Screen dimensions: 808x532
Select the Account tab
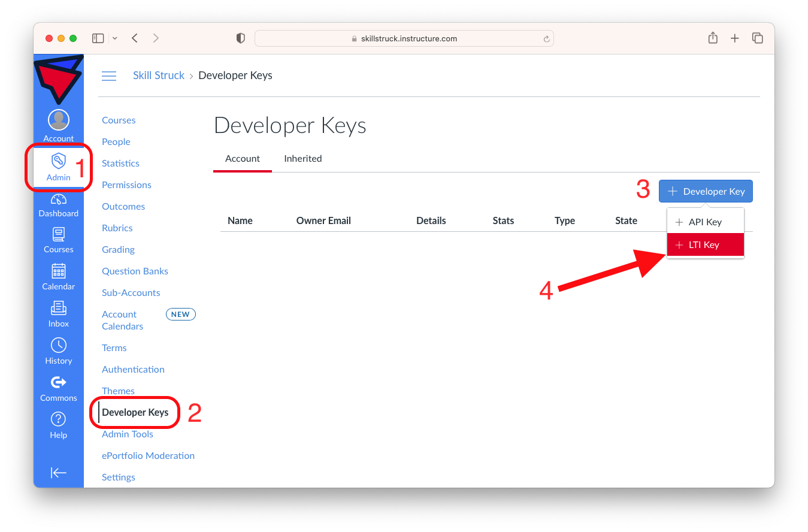pos(242,158)
